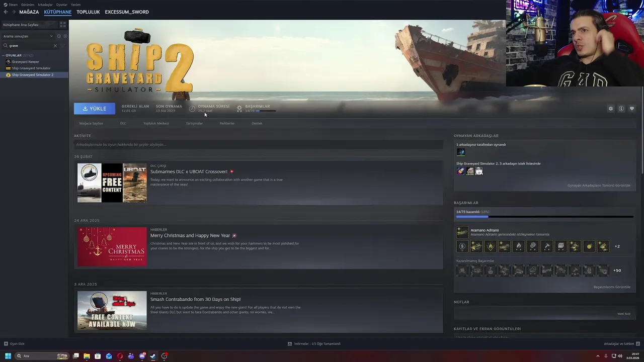Open the Oyunlar menu
Viewport: 644px width, 362px height.
(62, 5)
